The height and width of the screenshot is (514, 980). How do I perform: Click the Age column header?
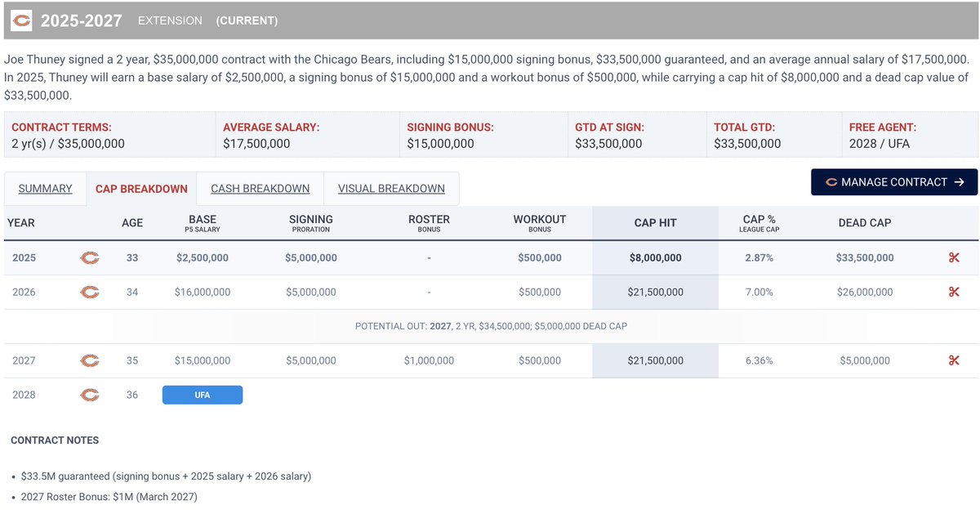point(132,223)
